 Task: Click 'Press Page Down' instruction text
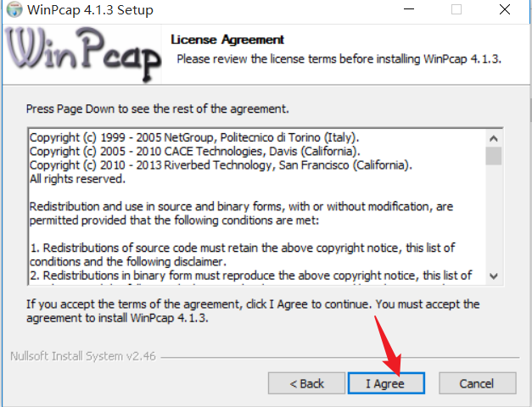coord(158,109)
